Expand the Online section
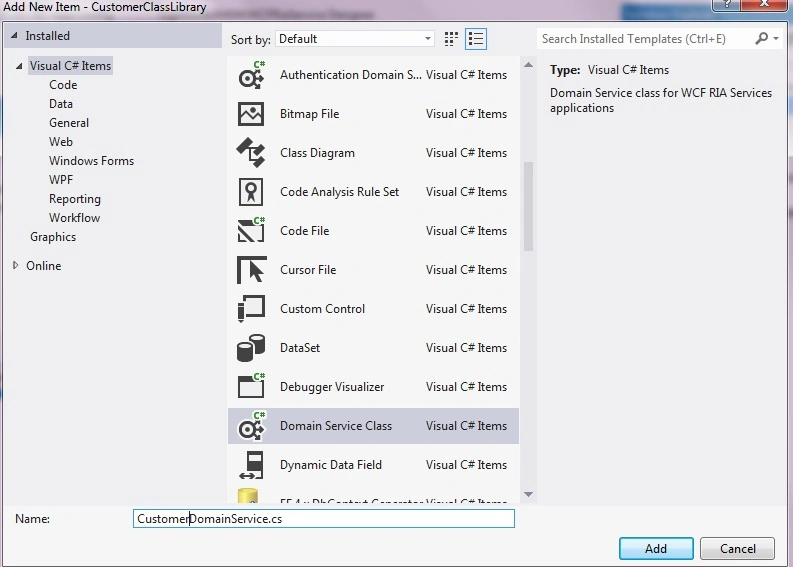This screenshot has height=567, width=793. tap(15, 265)
